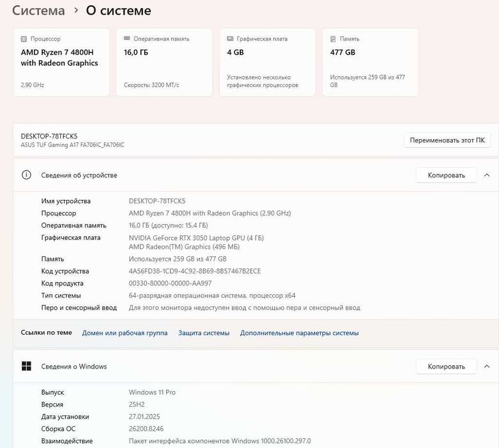Select AMD Radeon(TM) Graphics (496 МБ) text

184,247
